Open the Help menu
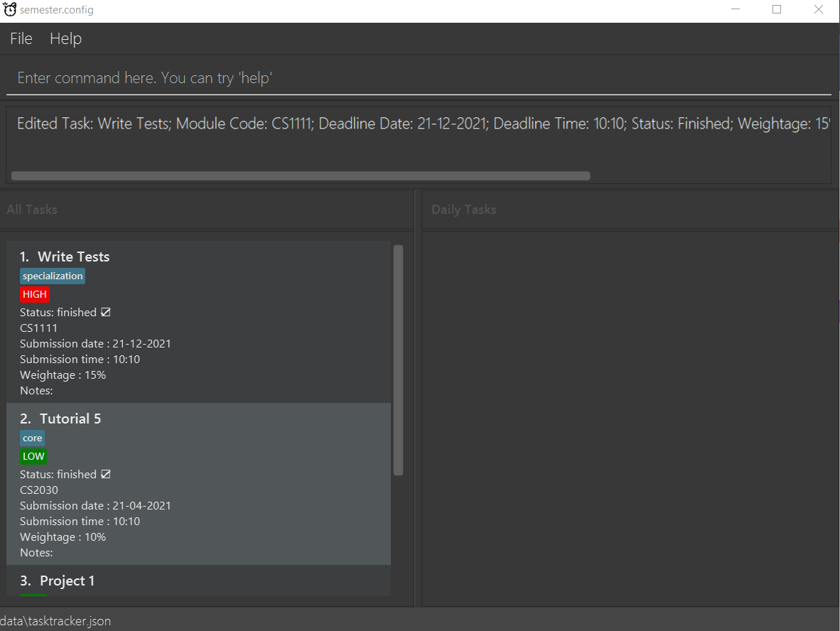 [65, 38]
